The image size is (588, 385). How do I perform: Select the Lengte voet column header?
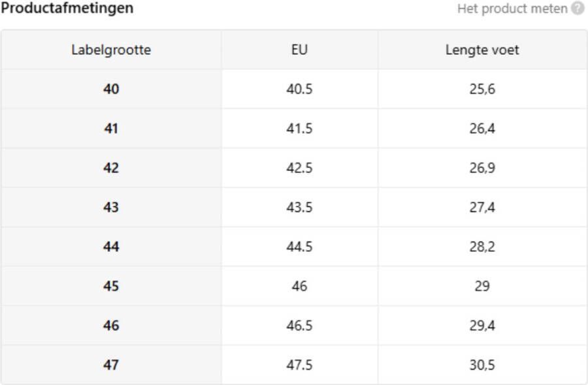[x=482, y=50]
